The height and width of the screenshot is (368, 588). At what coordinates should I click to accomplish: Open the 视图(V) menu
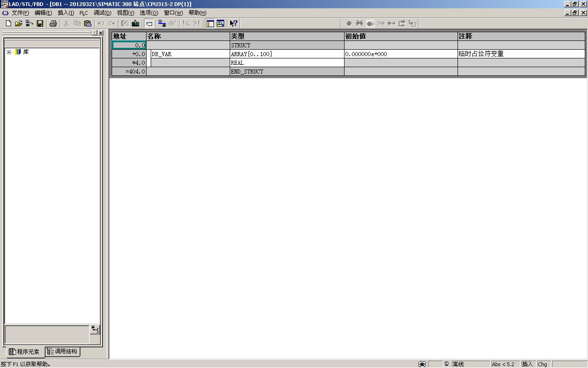(x=125, y=13)
